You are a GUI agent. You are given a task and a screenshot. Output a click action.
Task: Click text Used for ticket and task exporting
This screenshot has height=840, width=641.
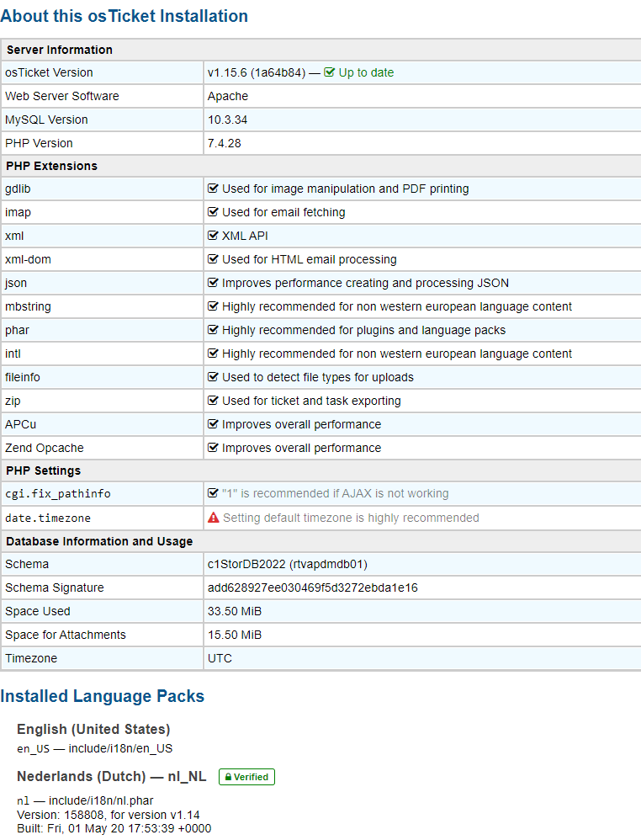pyautogui.click(x=311, y=401)
